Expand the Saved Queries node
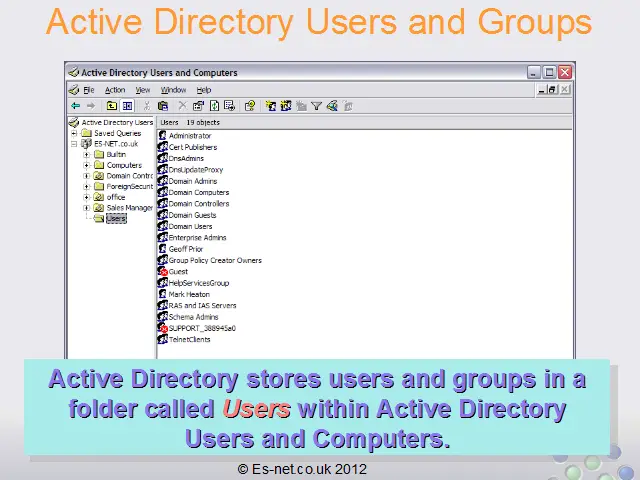This screenshot has height=480, width=640. click(74, 133)
